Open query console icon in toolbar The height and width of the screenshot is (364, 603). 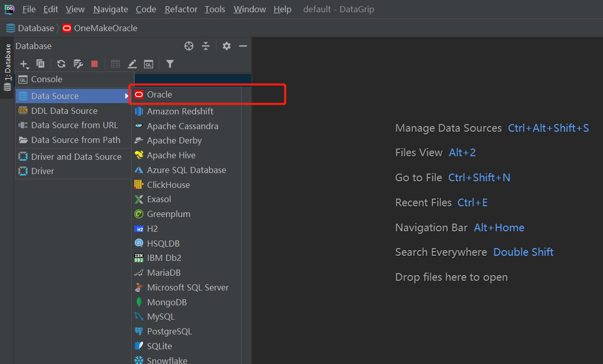pyautogui.click(x=149, y=64)
